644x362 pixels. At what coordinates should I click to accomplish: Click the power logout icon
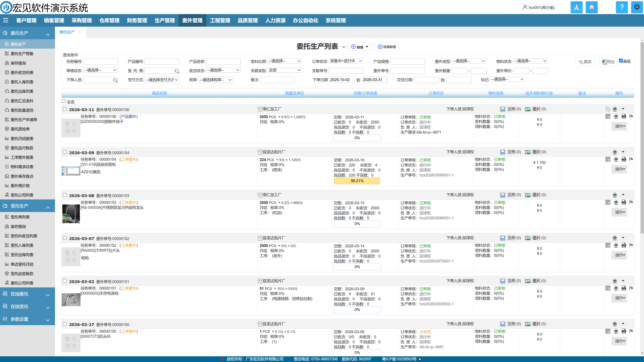(x=636, y=7)
